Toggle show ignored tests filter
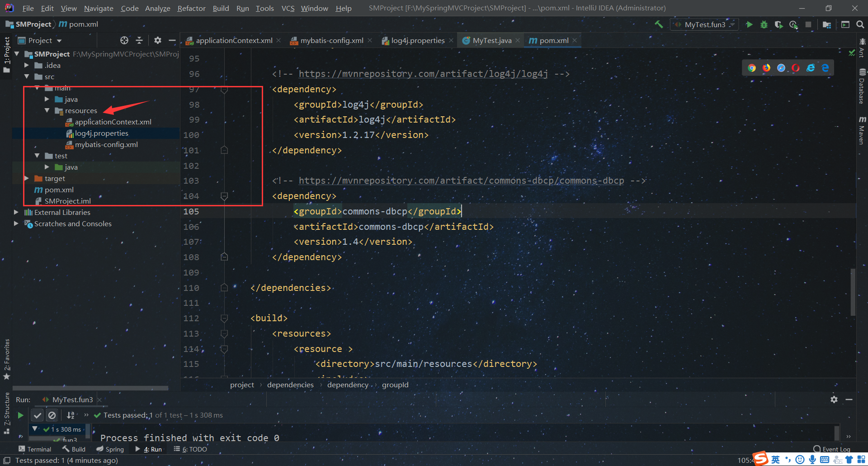 52,415
